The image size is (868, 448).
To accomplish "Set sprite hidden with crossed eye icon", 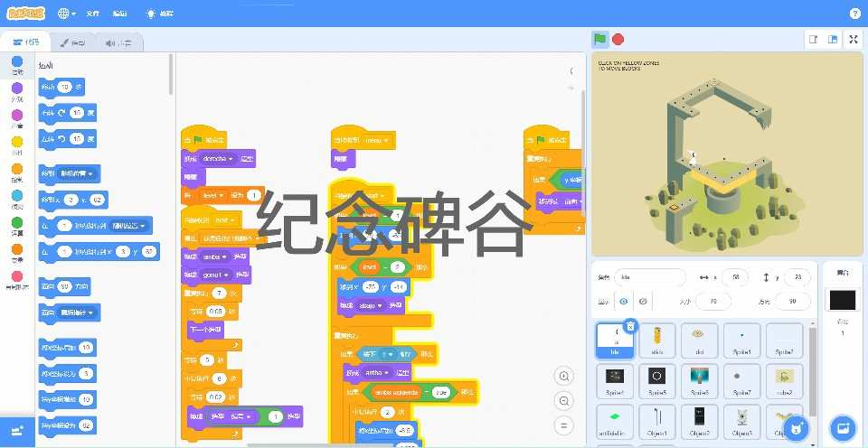I will tap(643, 302).
